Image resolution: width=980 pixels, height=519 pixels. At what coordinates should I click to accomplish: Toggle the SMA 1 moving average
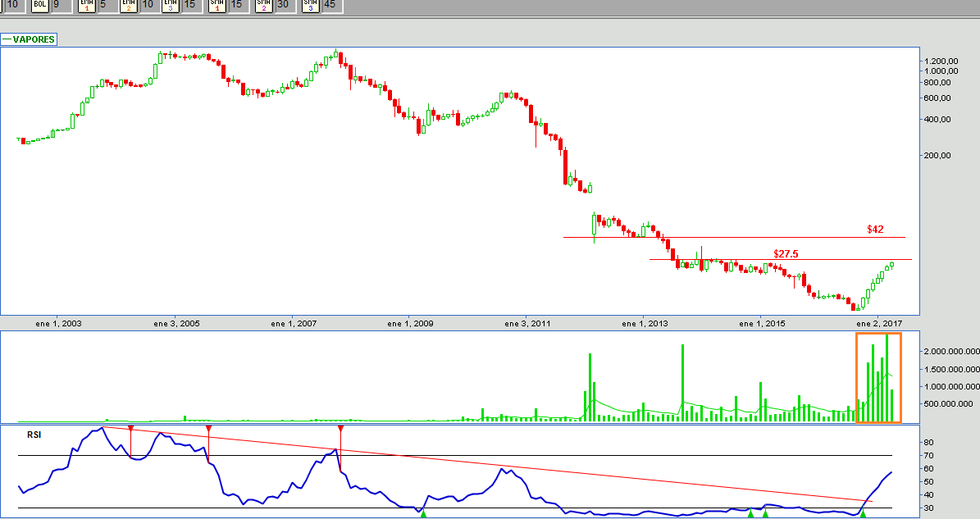click(x=217, y=5)
